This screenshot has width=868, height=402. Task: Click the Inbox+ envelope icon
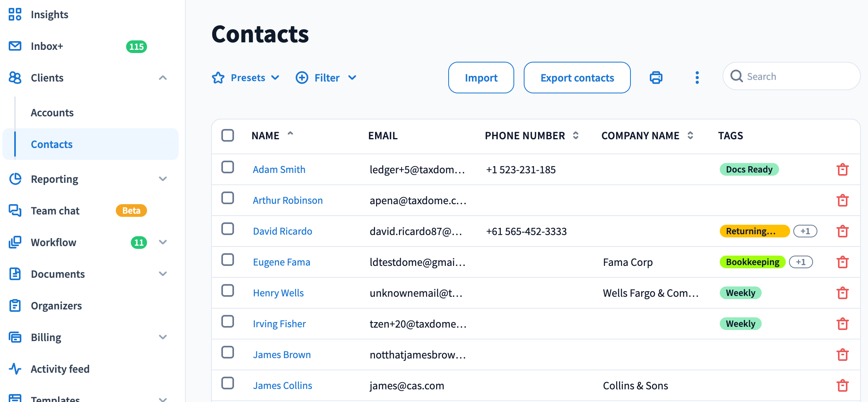point(15,46)
